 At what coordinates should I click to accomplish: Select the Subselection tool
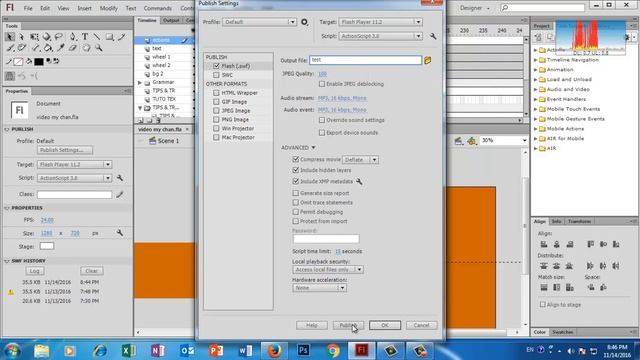[22, 37]
